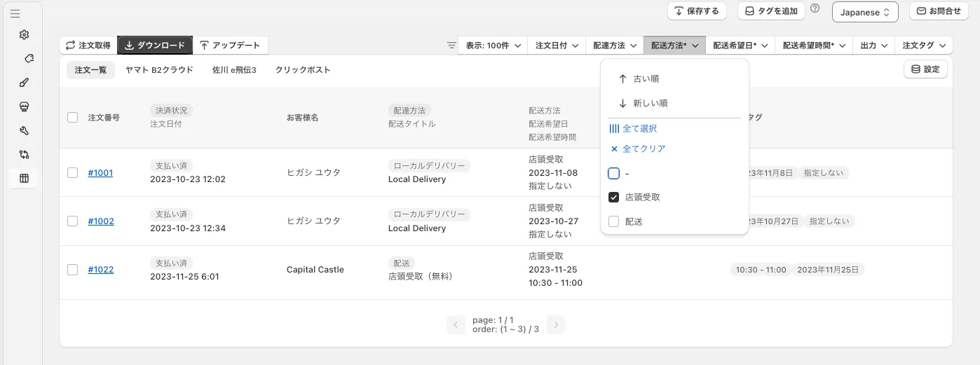Expand the 表示: 100件 dropdown
This screenshot has width=980, height=365.
click(493, 46)
